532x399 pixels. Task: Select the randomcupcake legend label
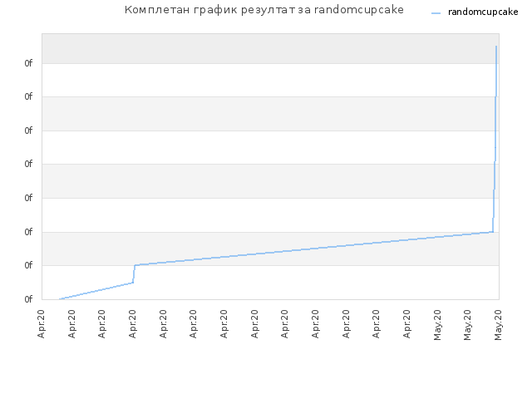click(483, 12)
